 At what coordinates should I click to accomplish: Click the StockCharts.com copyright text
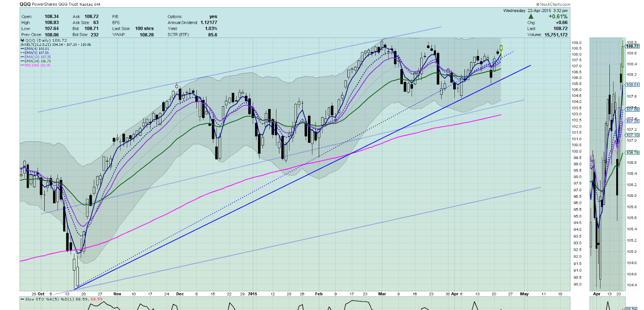(553, 4)
